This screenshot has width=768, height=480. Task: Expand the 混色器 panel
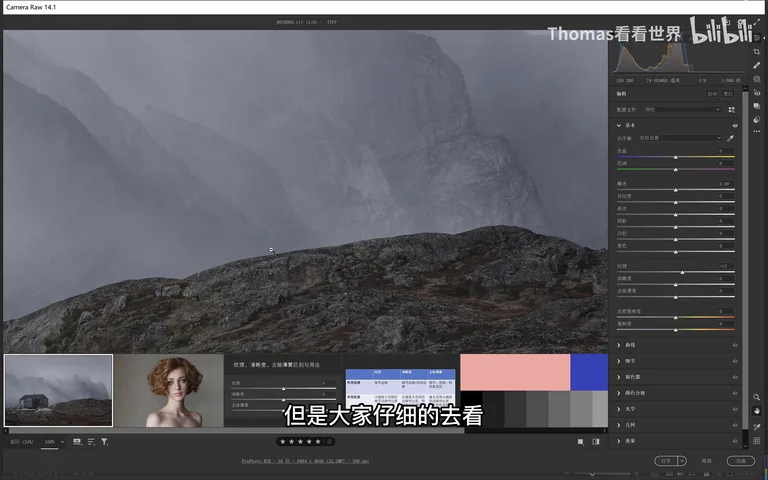[x=619, y=377]
